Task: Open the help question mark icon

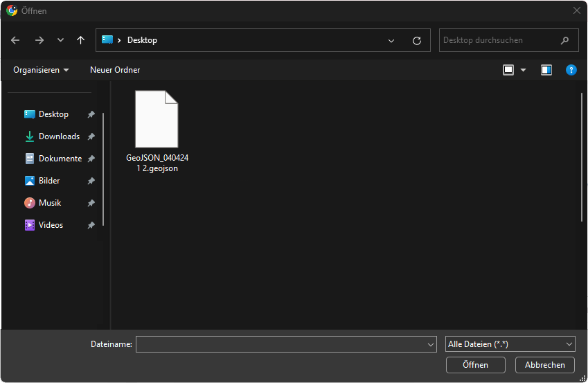Action: [571, 70]
